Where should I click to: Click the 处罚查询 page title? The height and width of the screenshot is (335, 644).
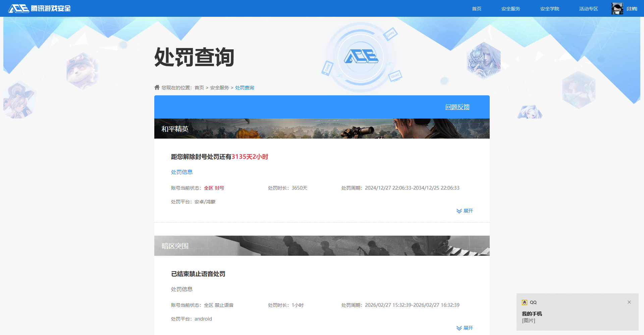[x=194, y=57]
